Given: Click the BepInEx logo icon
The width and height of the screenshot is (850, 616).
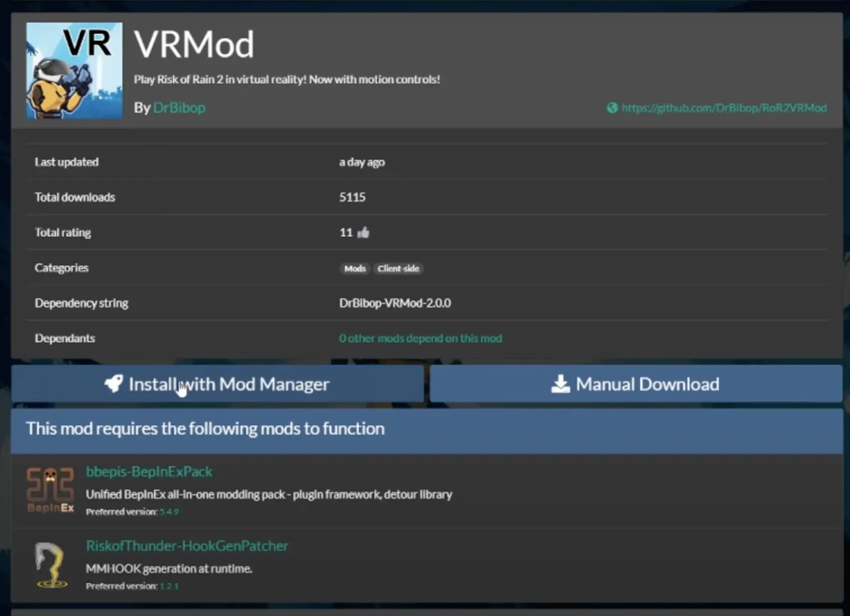Looking at the screenshot, I should point(50,490).
